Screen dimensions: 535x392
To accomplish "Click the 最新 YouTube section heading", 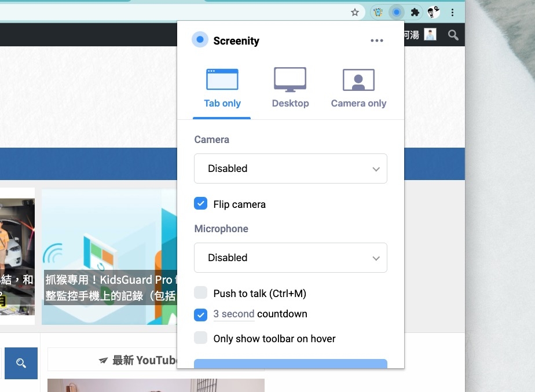I will pyautogui.click(x=145, y=360).
